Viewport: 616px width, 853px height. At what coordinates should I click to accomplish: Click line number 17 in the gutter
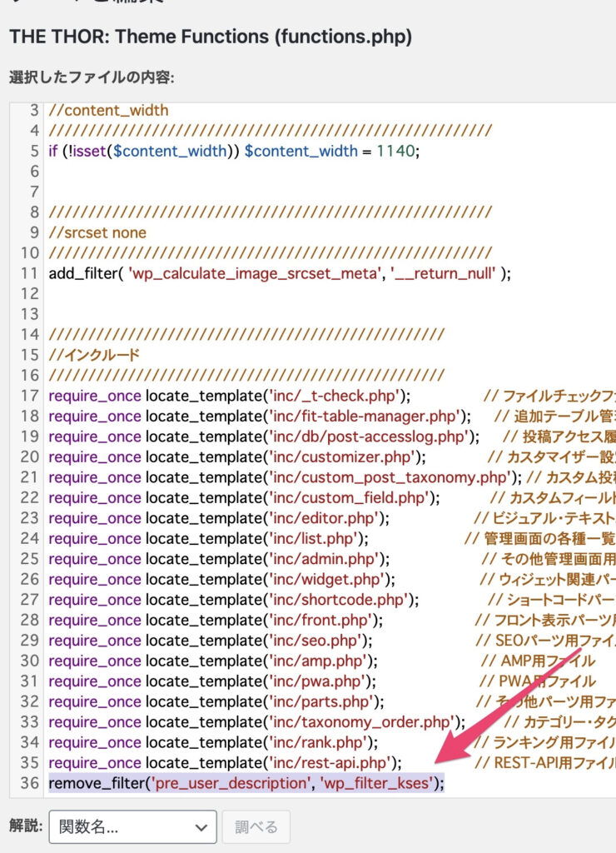(29, 396)
